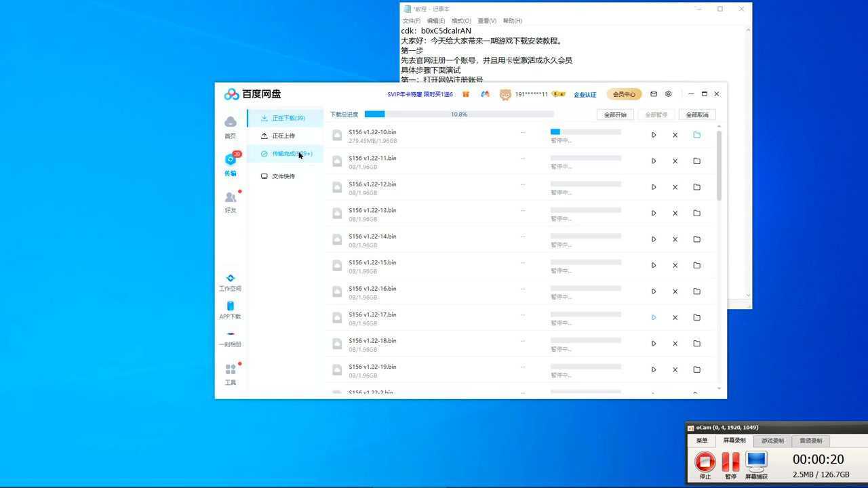Click the cdk text line in Notepad
Screen dimensions: 868x488
click(x=436, y=30)
